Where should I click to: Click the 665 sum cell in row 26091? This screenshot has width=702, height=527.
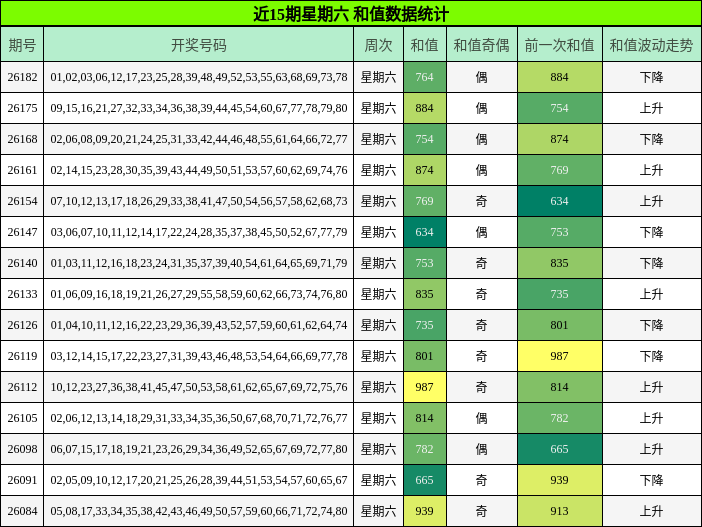pos(424,480)
